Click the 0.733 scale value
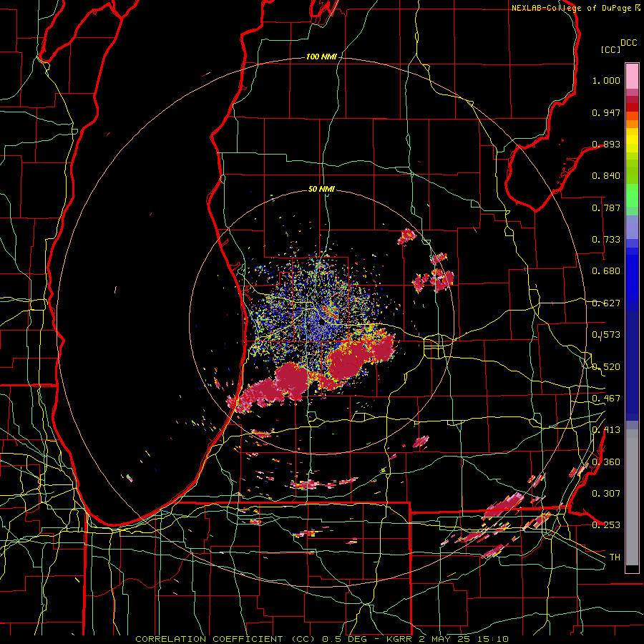 point(606,240)
